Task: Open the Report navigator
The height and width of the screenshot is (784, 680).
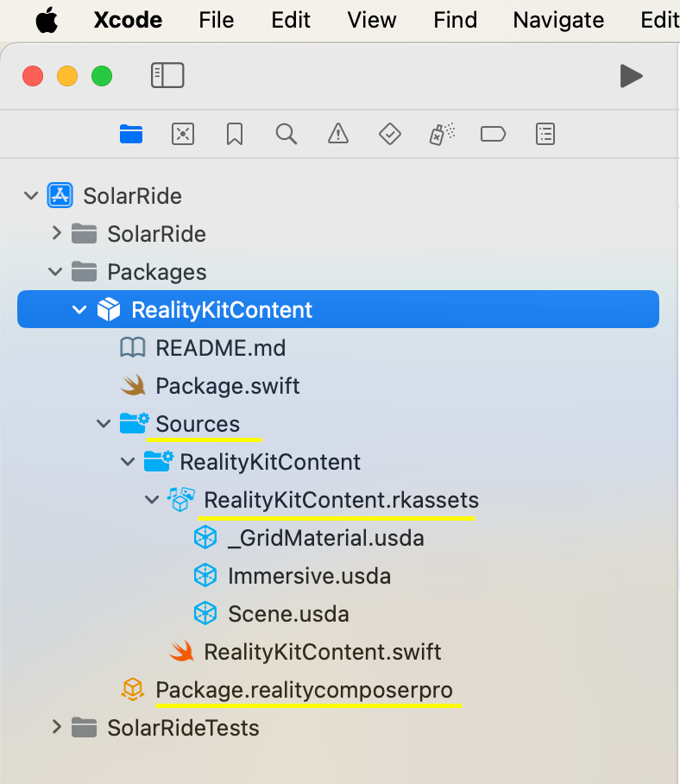Action: (545, 134)
